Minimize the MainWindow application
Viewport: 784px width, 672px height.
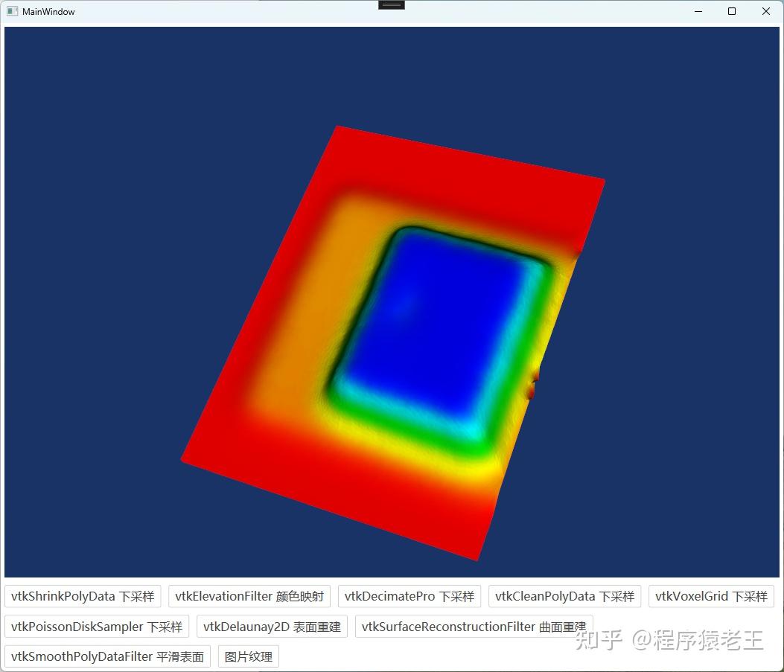pyautogui.click(x=698, y=11)
